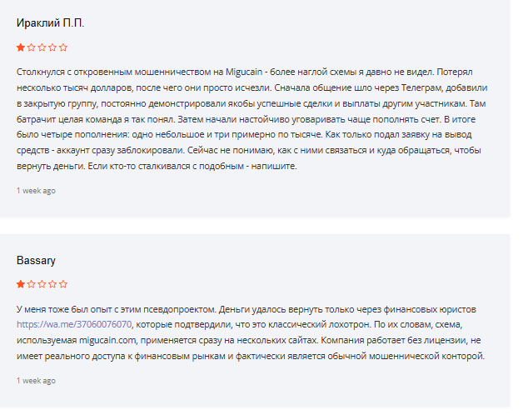Click the second star on Bassary's review
The width and height of the screenshot is (528, 420).
tap(32, 284)
